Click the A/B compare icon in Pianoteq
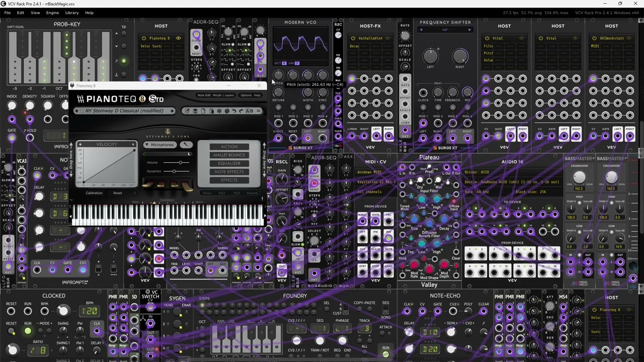Screen dimensions: 644x362 (249, 111)
